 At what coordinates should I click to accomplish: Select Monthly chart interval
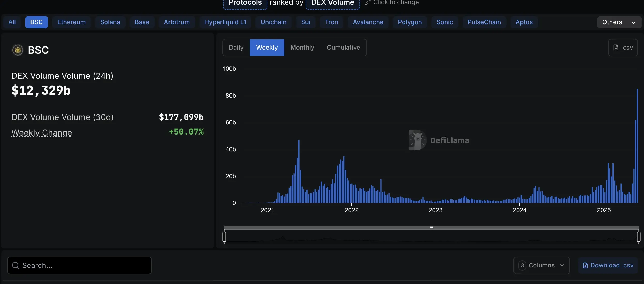click(x=302, y=48)
